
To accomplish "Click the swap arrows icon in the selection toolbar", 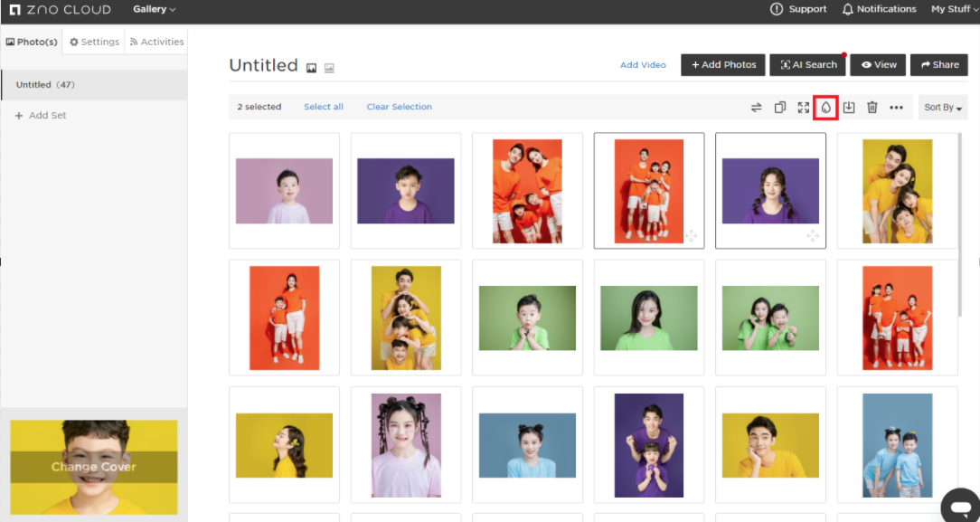I will point(757,108).
